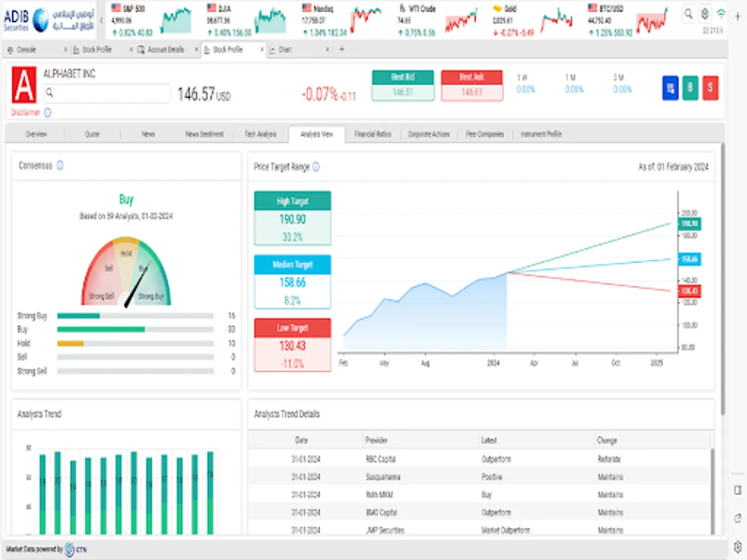The width and height of the screenshot is (747, 560).
Task: Click the Change column header
Action: point(651,440)
